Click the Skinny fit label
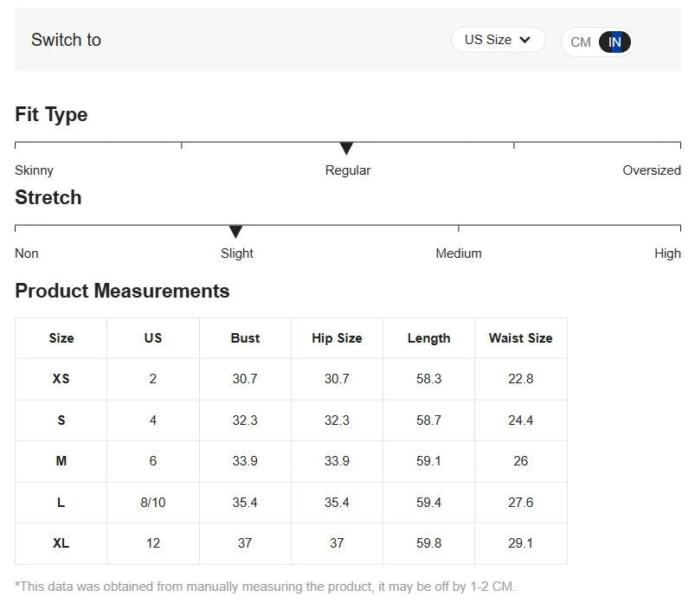 coord(34,170)
